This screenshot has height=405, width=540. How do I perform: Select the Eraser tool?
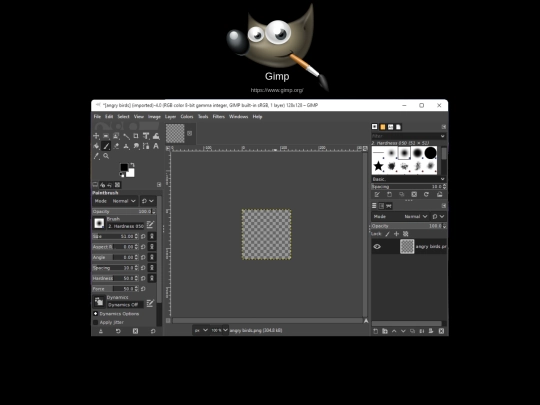(x=116, y=146)
